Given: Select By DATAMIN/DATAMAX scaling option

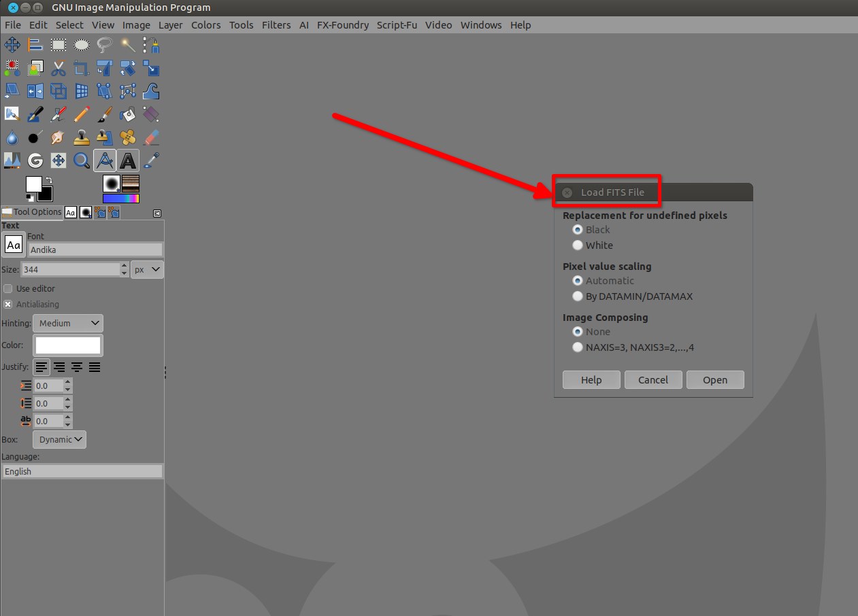Looking at the screenshot, I should [578, 296].
